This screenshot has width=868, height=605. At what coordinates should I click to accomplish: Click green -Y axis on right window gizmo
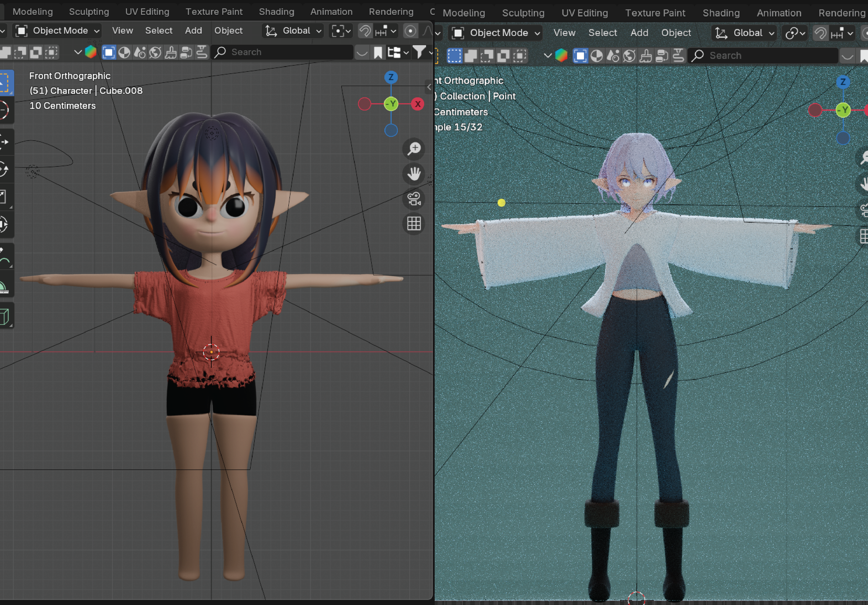click(844, 110)
